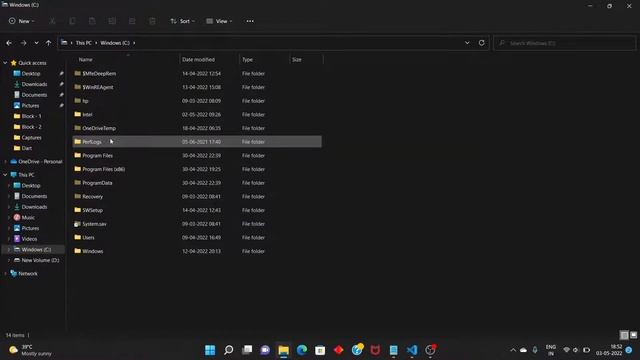
Task: Sort by the Name column header
Action: 85,60
